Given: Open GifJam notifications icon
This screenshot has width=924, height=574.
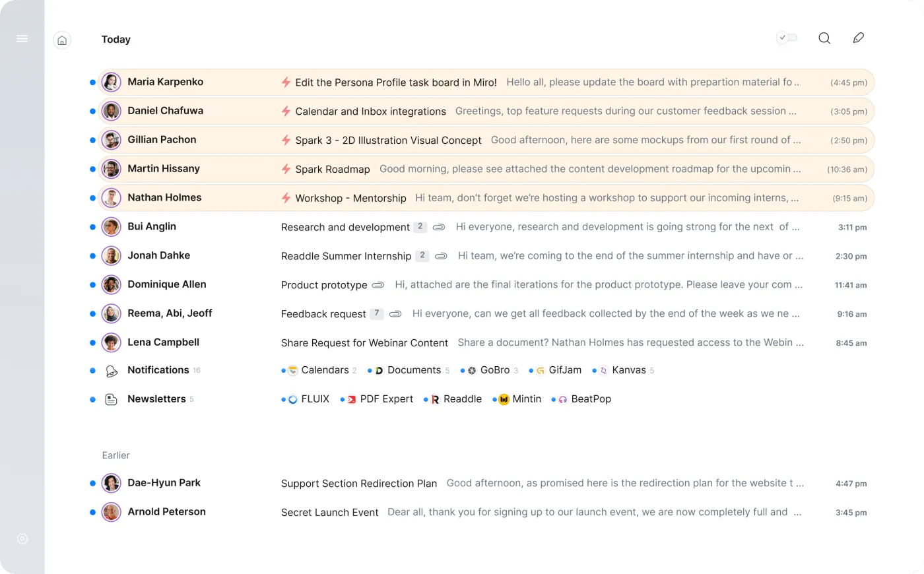Looking at the screenshot, I should pos(541,371).
